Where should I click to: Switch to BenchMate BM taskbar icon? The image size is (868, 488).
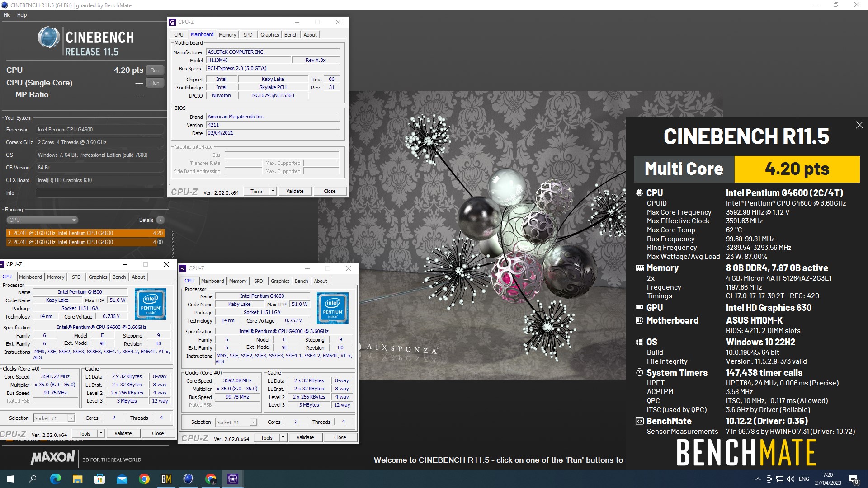pyautogui.click(x=166, y=479)
